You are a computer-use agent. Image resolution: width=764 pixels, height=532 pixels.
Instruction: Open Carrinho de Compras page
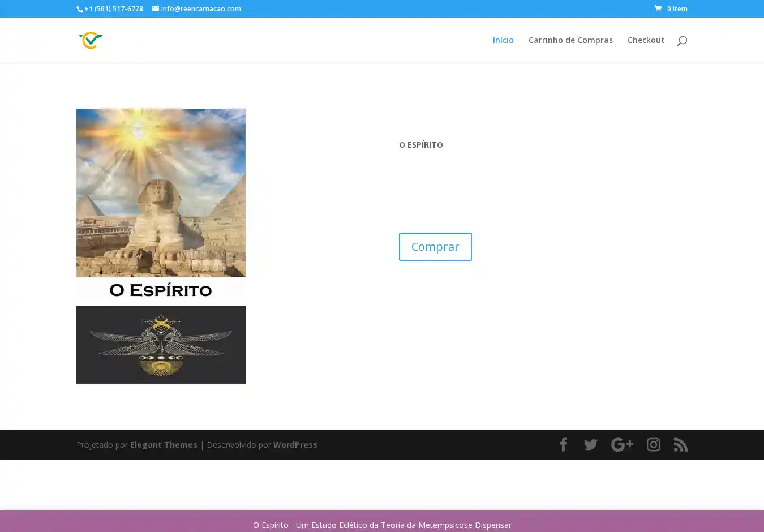coord(570,40)
